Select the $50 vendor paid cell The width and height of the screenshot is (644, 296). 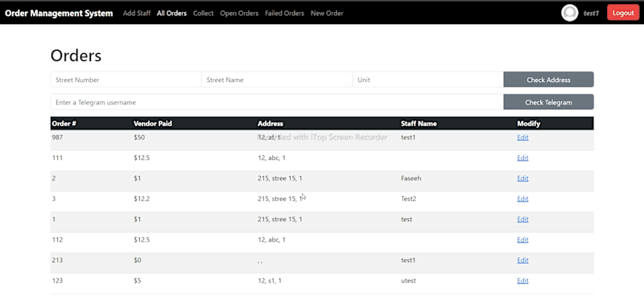click(139, 138)
